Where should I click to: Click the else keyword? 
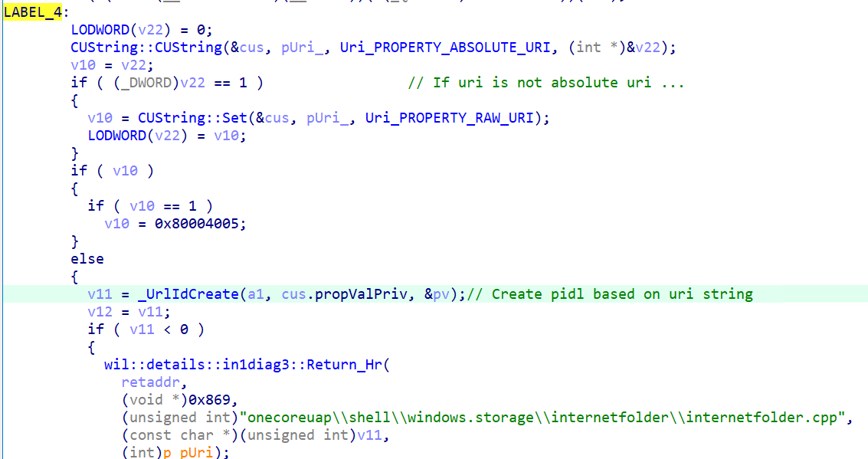click(x=87, y=259)
